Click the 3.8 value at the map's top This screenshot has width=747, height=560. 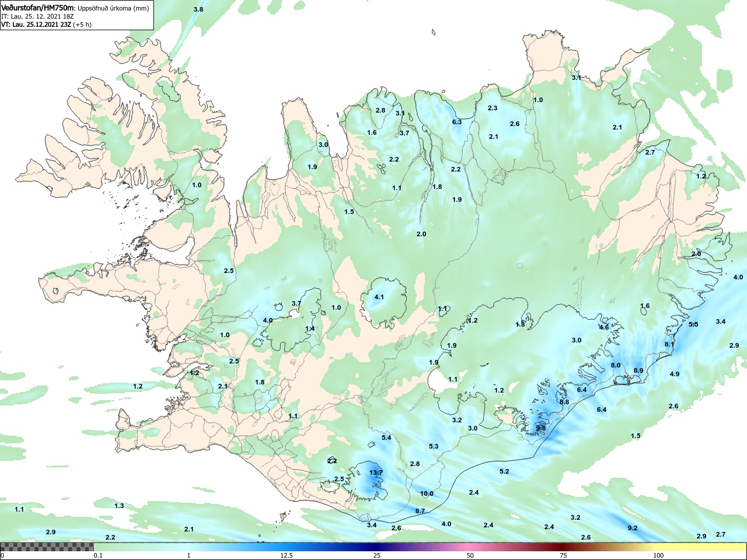198,9
